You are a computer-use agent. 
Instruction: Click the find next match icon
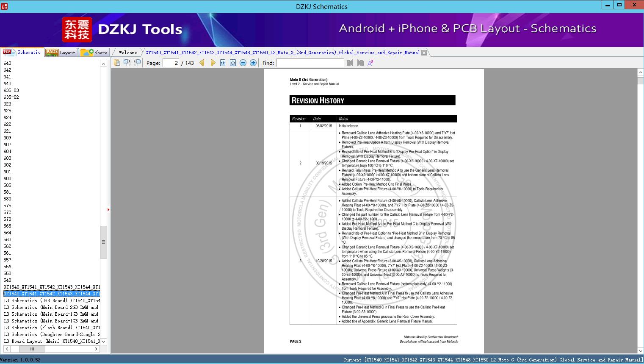(360, 63)
